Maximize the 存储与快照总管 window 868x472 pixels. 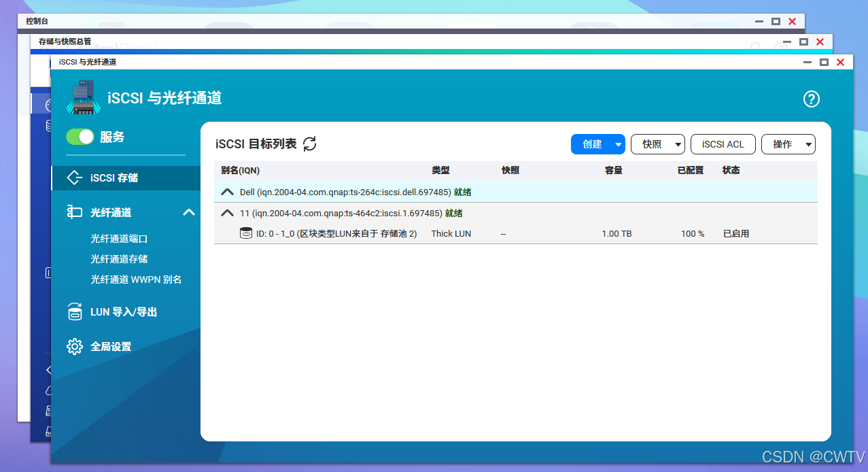tap(803, 41)
